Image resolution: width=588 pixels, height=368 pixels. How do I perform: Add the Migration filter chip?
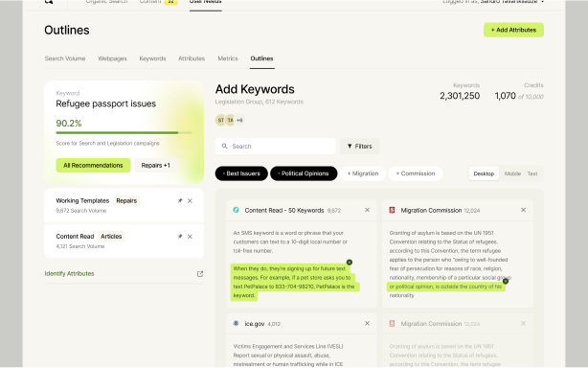(363, 173)
